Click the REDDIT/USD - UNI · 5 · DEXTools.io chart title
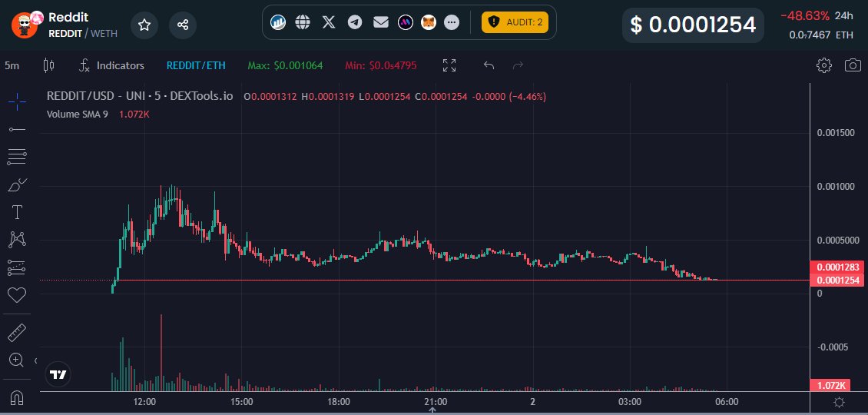Screen dimensions: 868x415 (x=140, y=96)
